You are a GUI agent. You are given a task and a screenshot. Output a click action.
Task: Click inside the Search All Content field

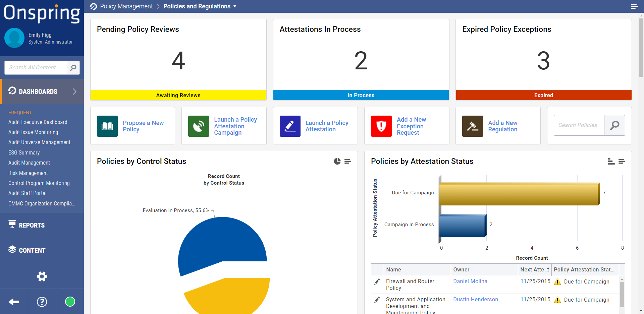coord(35,67)
